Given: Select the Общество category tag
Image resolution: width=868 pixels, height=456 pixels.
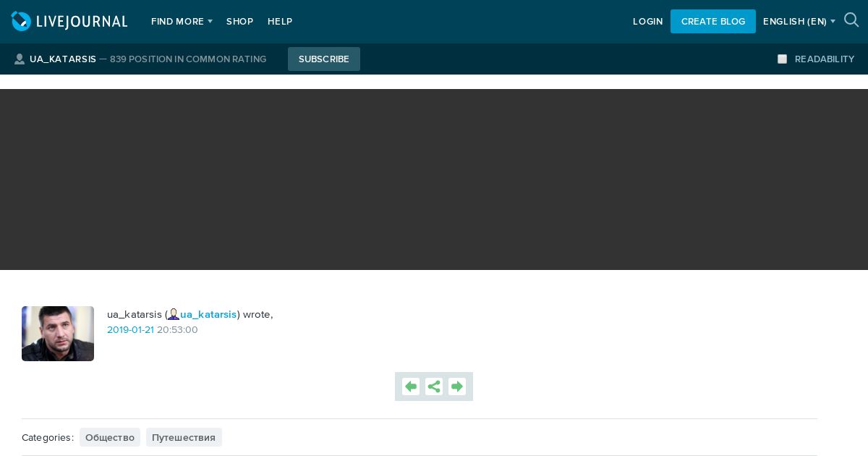Looking at the screenshot, I should [x=110, y=437].
